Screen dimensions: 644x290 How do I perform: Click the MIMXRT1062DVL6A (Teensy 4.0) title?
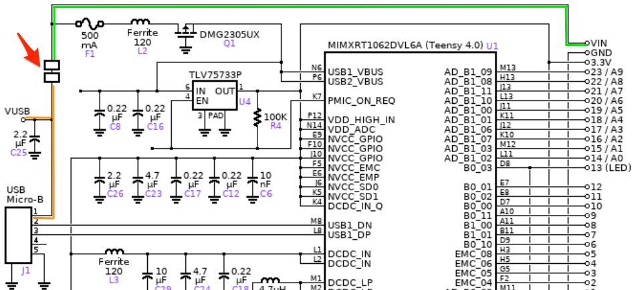405,45
